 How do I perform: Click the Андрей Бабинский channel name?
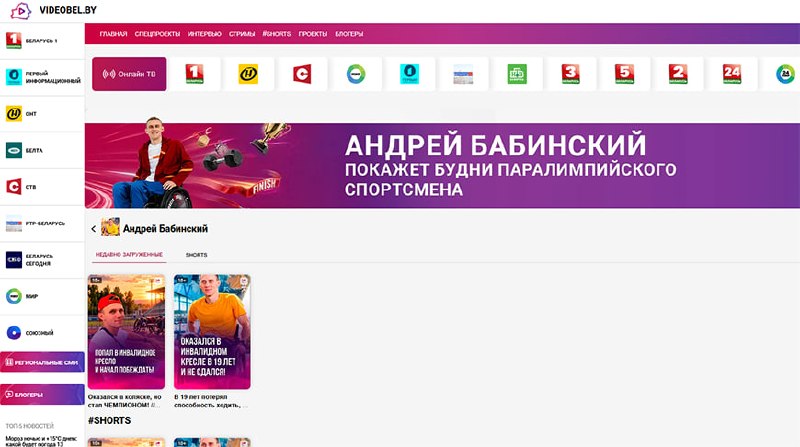[165, 229]
